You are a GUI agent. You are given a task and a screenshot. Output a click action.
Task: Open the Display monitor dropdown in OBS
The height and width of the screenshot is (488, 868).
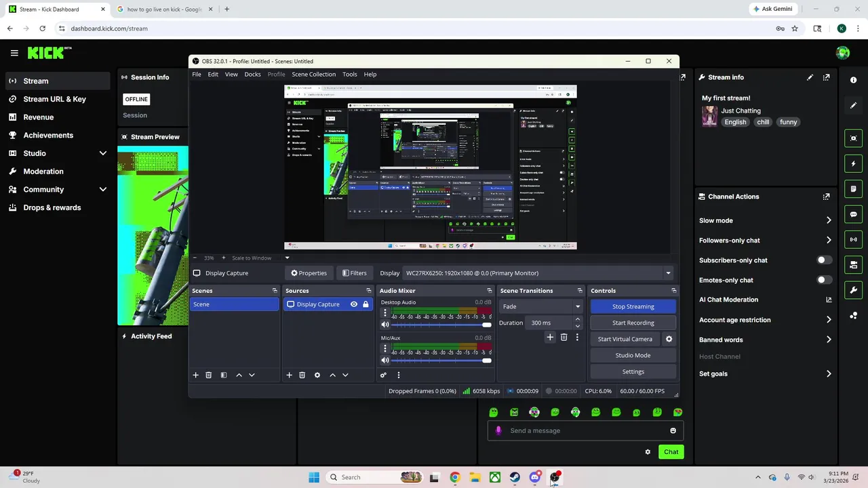pos(538,273)
